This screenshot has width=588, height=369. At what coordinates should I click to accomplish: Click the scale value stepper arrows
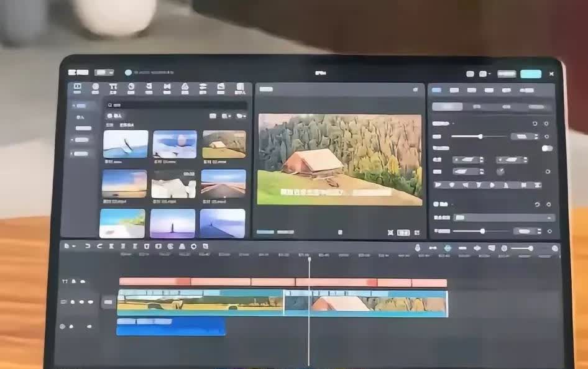point(536,137)
